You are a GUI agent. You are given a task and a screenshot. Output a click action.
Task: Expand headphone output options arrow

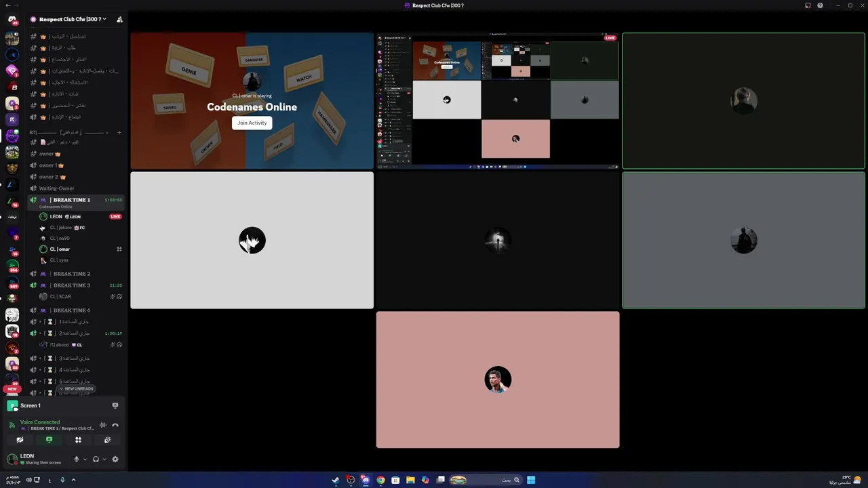point(104,460)
